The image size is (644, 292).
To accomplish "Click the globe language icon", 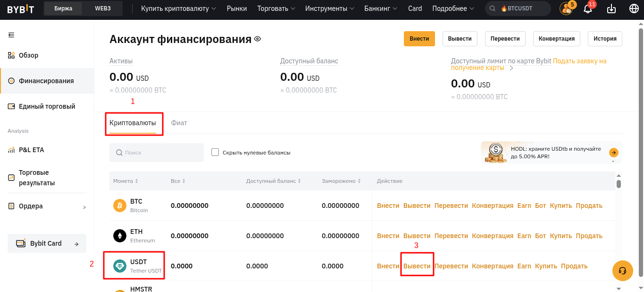I will pos(634,9).
